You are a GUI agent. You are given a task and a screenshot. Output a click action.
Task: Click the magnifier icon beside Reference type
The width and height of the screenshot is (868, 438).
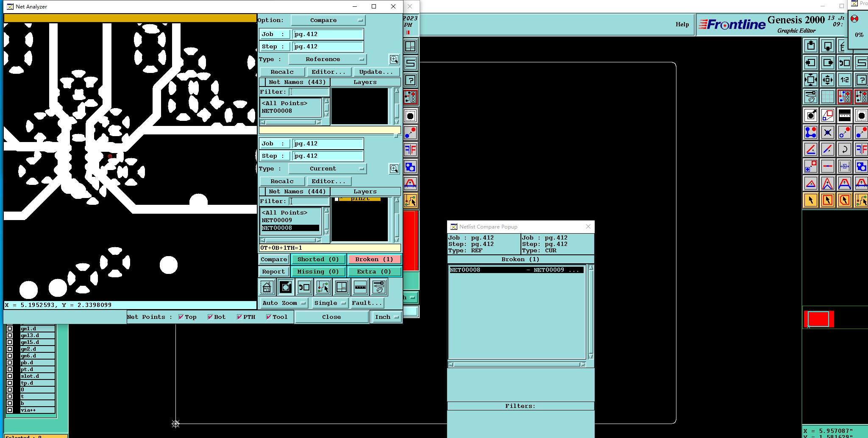pyautogui.click(x=394, y=59)
